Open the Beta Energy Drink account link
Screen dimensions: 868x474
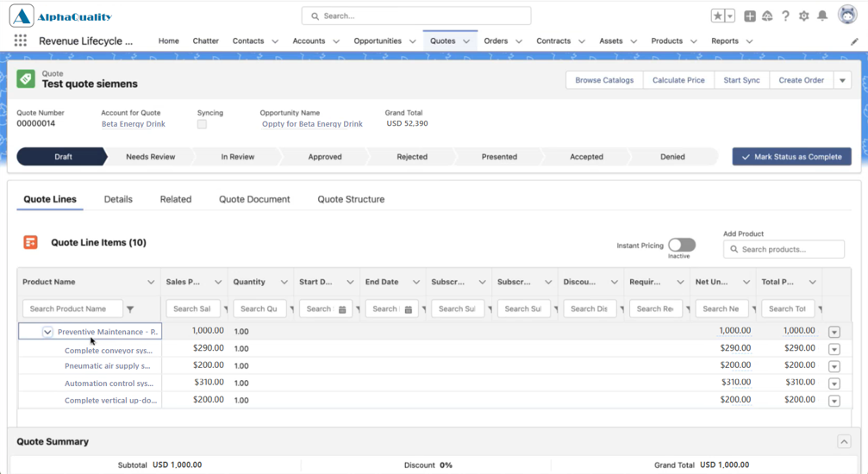point(134,124)
